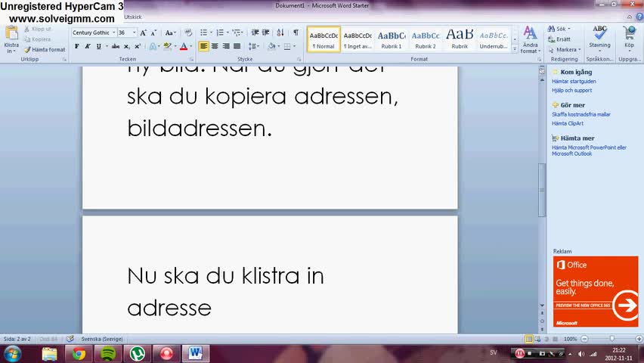Click the word adresse in the document
The image size is (644, 363).
(x=169, y=309)
